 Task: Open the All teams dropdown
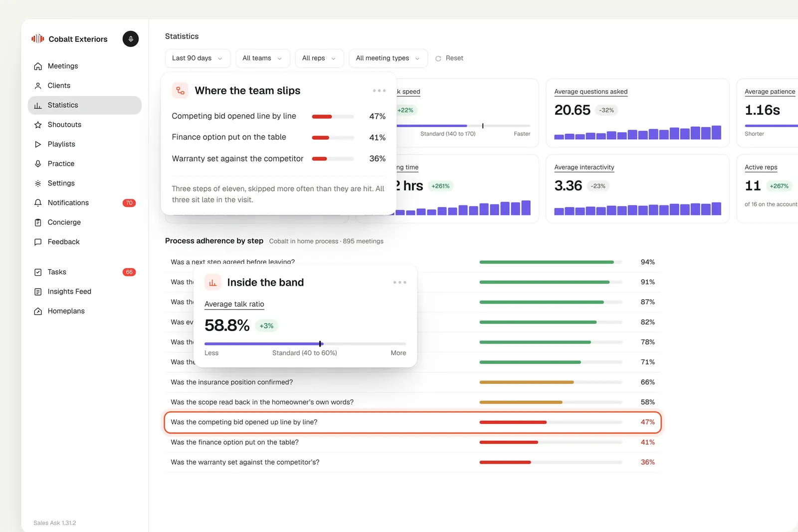point(263,58)
